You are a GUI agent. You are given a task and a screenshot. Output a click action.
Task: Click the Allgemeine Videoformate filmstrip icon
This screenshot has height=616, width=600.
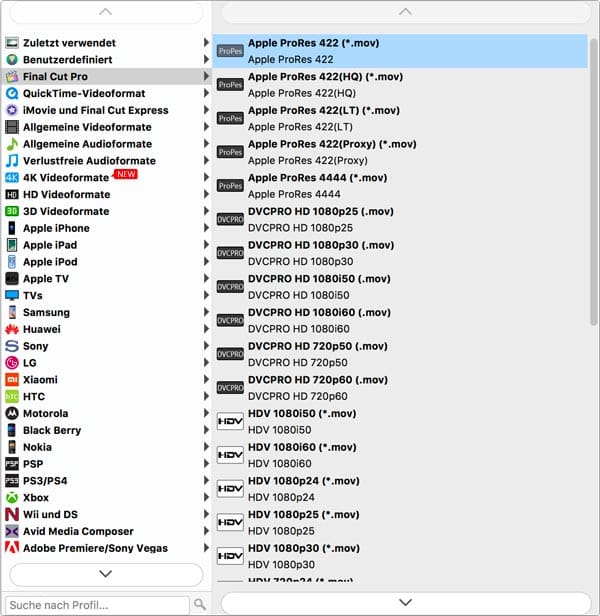(x=12, y=127)
